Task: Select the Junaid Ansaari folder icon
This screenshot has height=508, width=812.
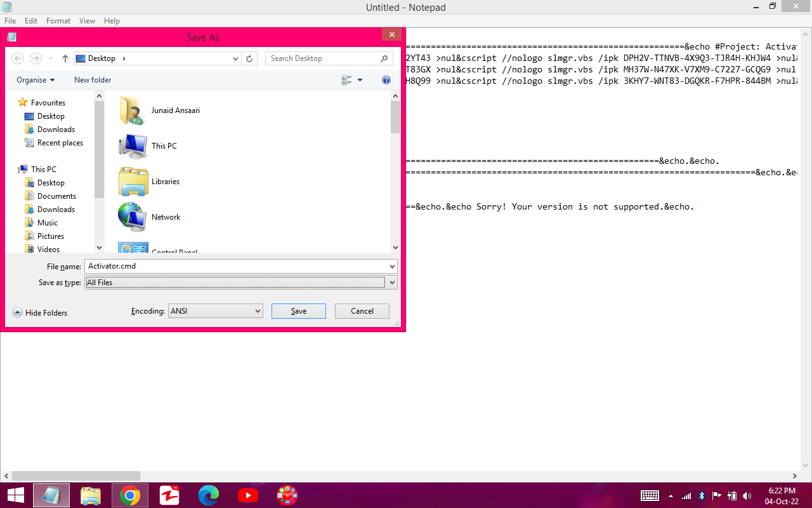Action: tap(133, 110)
